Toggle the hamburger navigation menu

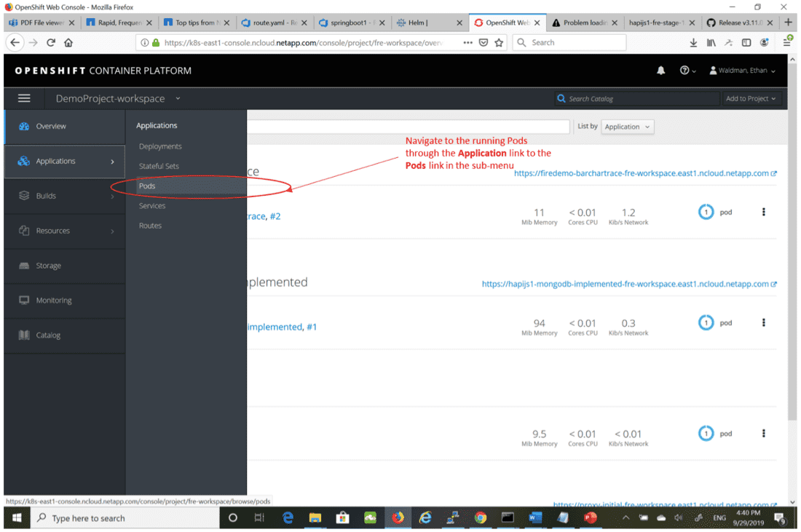24,98
